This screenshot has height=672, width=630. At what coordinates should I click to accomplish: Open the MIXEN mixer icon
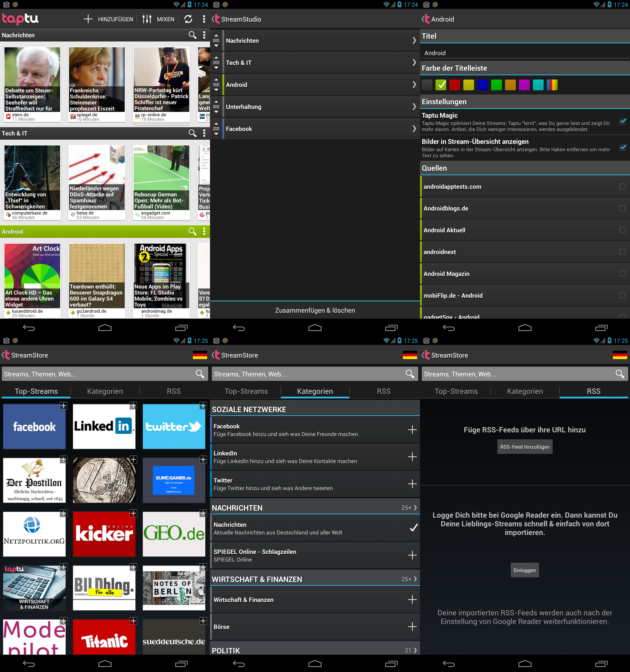click(x=147, y=19)
